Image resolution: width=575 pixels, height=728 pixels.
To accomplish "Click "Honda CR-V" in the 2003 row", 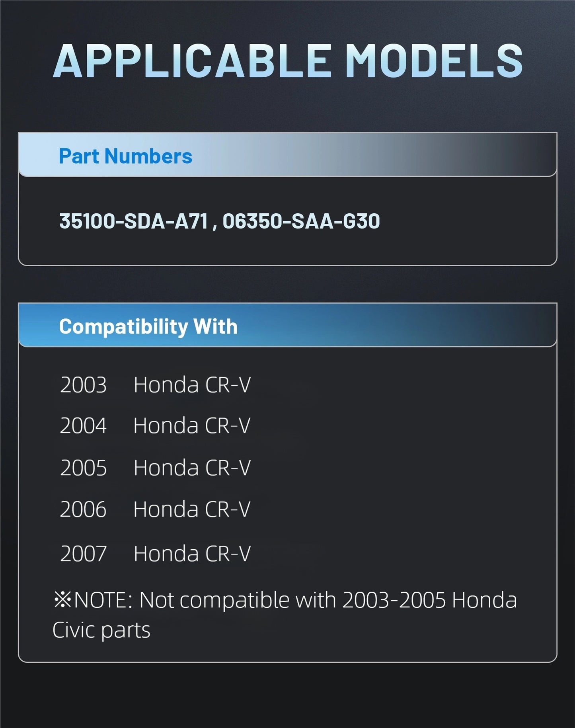I will coord(192,385).
